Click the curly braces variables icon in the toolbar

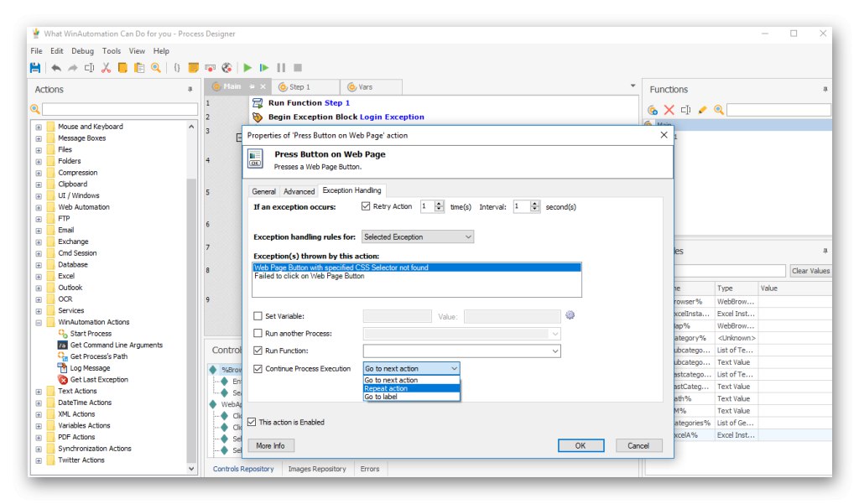click(x=176, y=68)
